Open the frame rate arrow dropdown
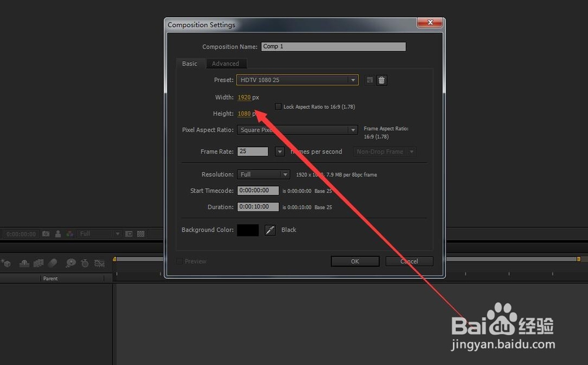Image resolution: width=588 pixels, height=365 pixels. [280, 152]
